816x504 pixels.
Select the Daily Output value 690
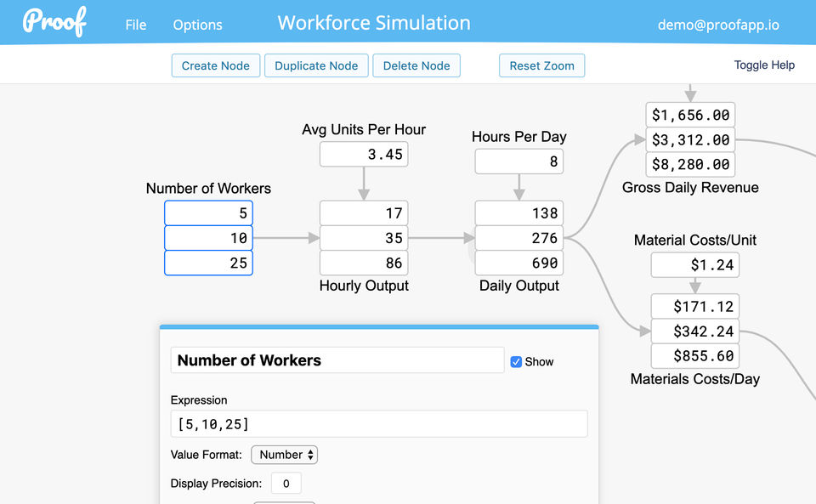pos(518,263)
